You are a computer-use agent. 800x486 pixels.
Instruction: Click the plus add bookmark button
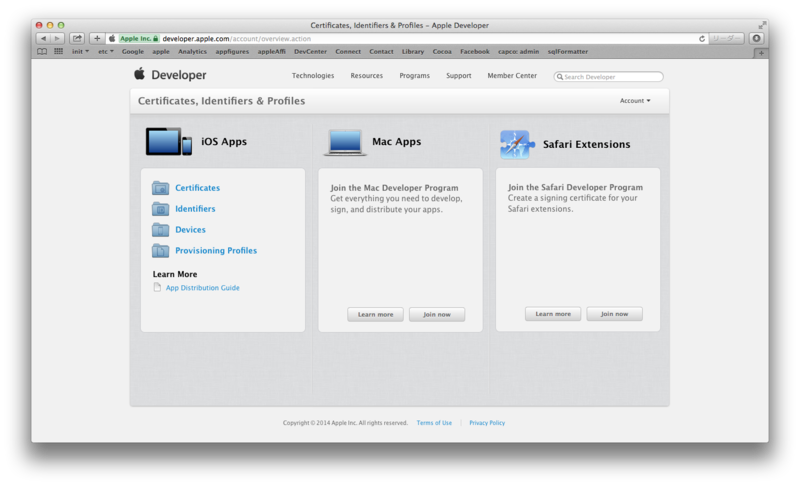click(97, 38)
